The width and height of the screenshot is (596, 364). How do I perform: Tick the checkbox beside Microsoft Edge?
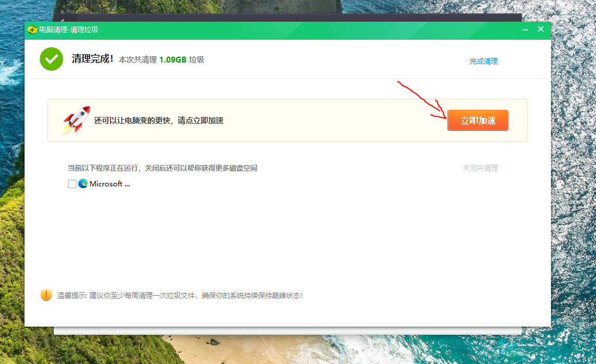(72, 183)
